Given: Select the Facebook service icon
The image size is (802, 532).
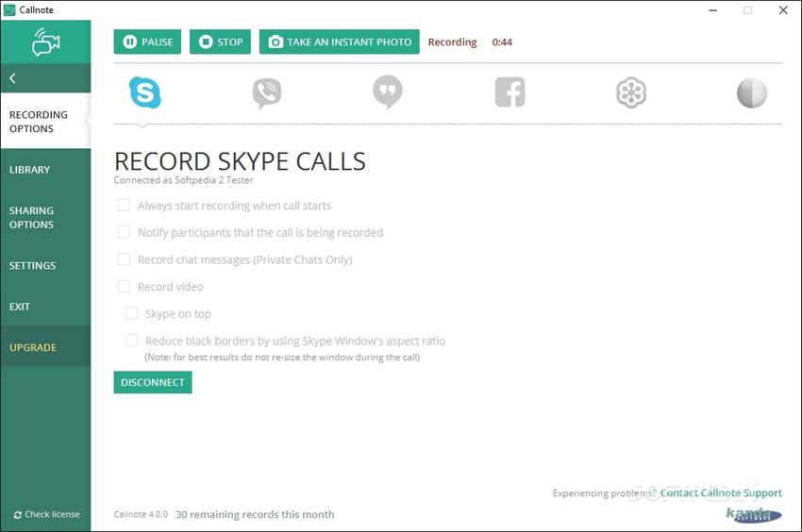Looking at the screenshot, I should 510,92.
